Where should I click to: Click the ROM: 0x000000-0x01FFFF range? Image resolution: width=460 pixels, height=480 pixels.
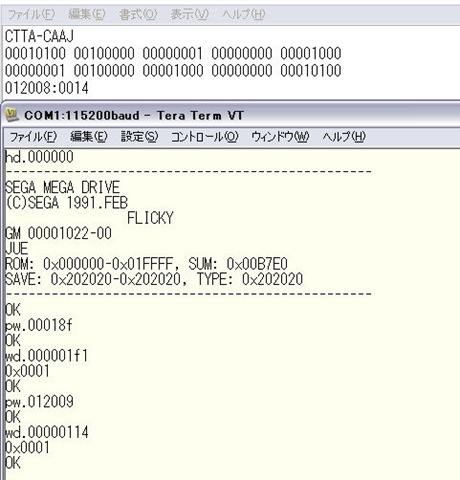(89, 264)
